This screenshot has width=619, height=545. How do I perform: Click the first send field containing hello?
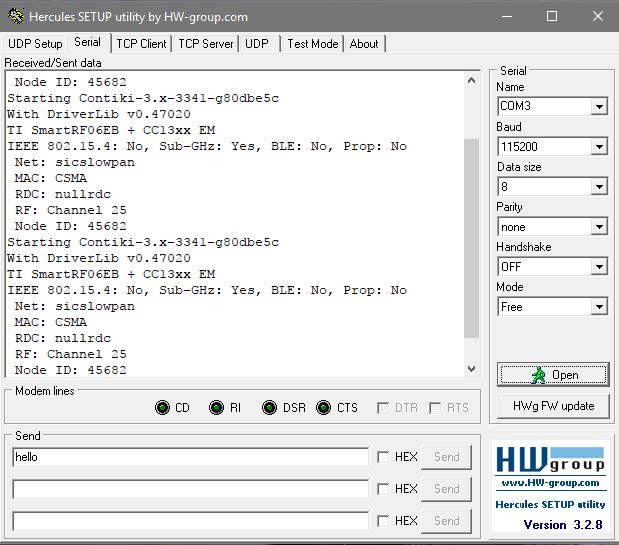pos(190,457)
